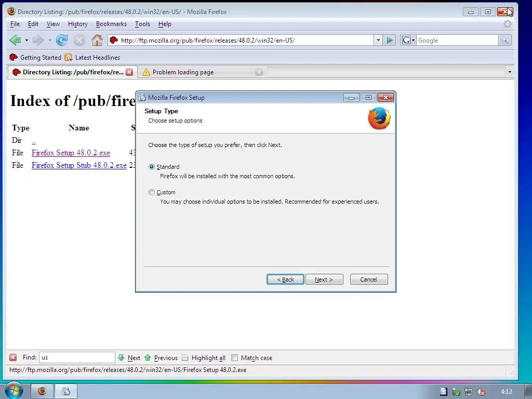Toggle the Match case checkbox
Screen dimensions: 532x399
tap(234, 357)
